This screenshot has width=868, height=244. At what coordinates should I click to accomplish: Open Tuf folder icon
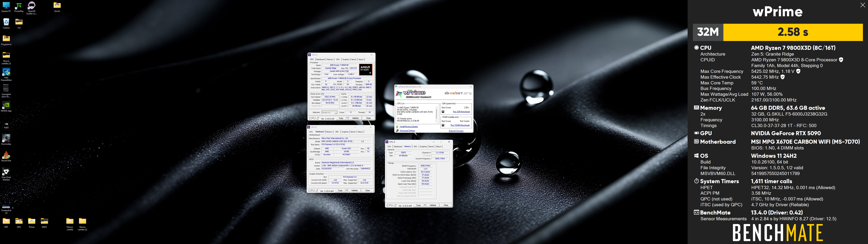pyautogui.click(x=19, y=23)
